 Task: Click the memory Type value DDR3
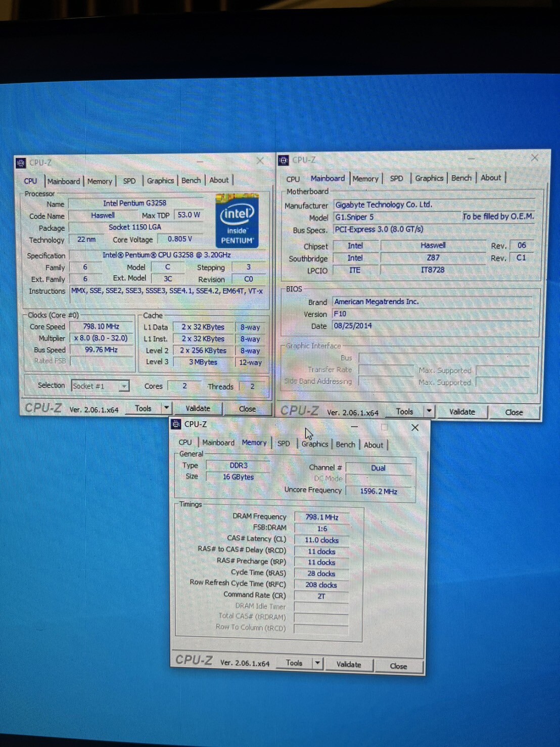pos(239,465)
